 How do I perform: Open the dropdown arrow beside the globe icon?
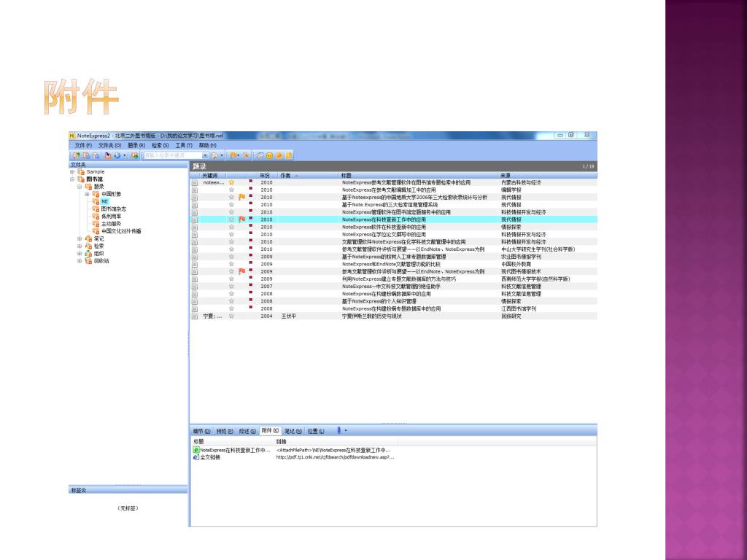[x=125, y=155]
